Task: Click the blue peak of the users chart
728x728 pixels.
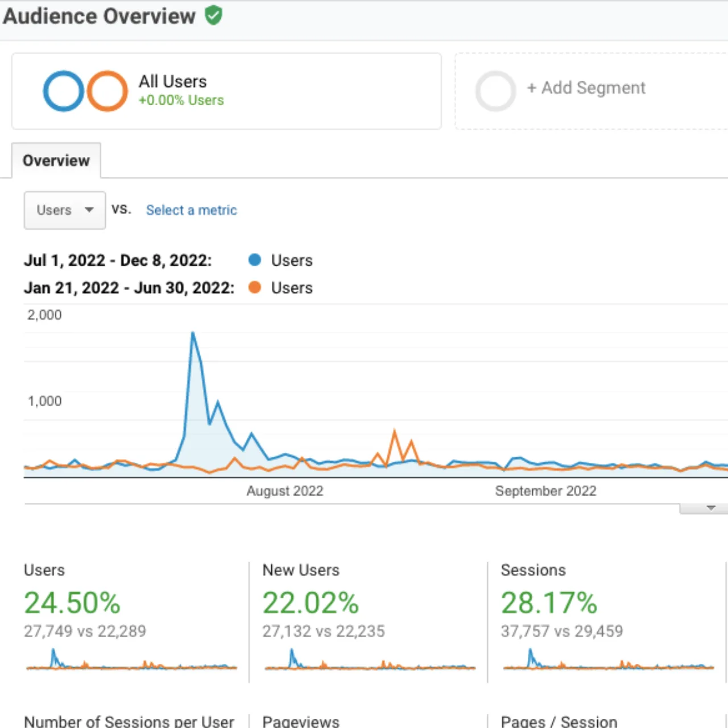Action: pyautogui.click(x=193, y=333)
